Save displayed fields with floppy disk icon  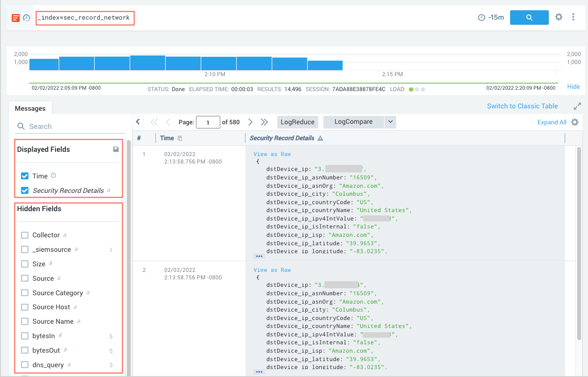[116, 149]
